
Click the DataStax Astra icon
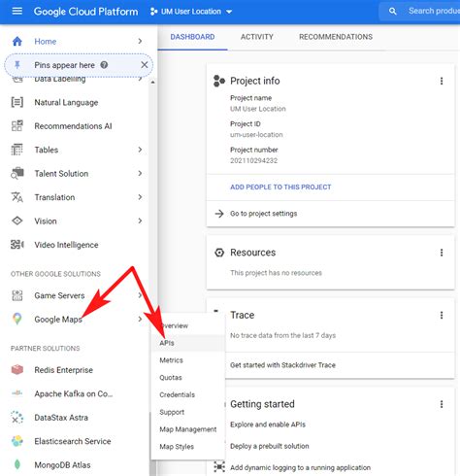pos(17,417)
